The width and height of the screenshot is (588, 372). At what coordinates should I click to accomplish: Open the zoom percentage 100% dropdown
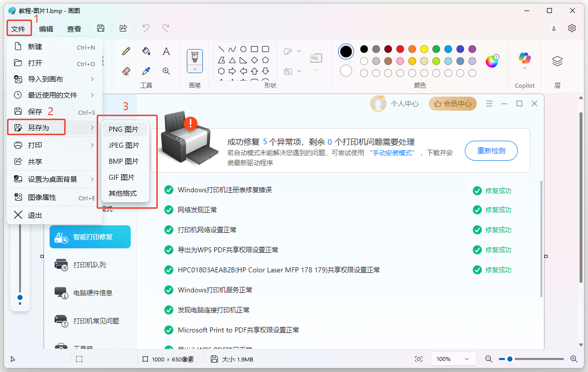coord(453,359)
